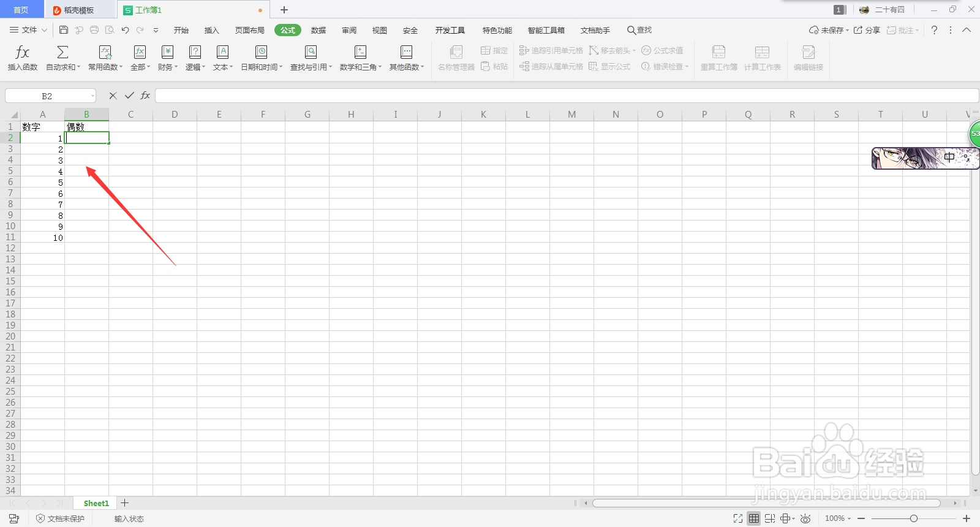Open the more options vertical dots menu
The width and height of the screenshot is (980, 527).
(951, 30)
